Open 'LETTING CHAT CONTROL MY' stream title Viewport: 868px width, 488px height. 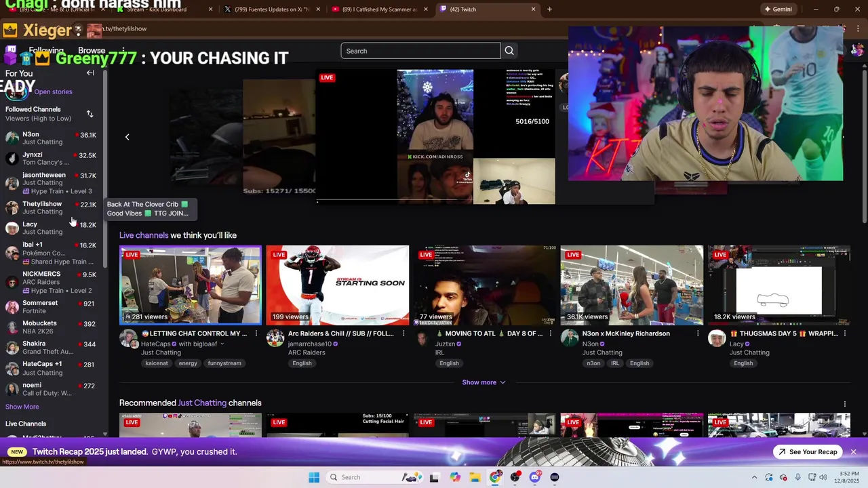[194, 333]
